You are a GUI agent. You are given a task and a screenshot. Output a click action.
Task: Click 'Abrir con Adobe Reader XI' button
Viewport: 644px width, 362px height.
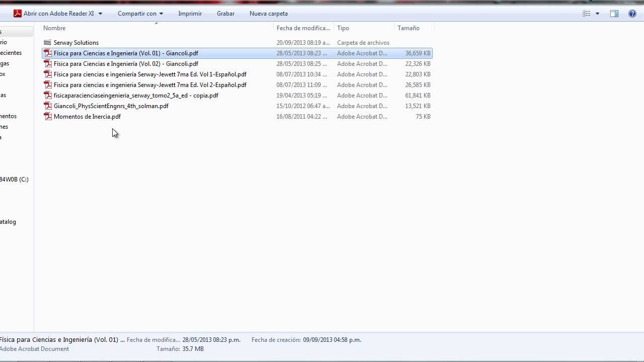click(58, 14)
